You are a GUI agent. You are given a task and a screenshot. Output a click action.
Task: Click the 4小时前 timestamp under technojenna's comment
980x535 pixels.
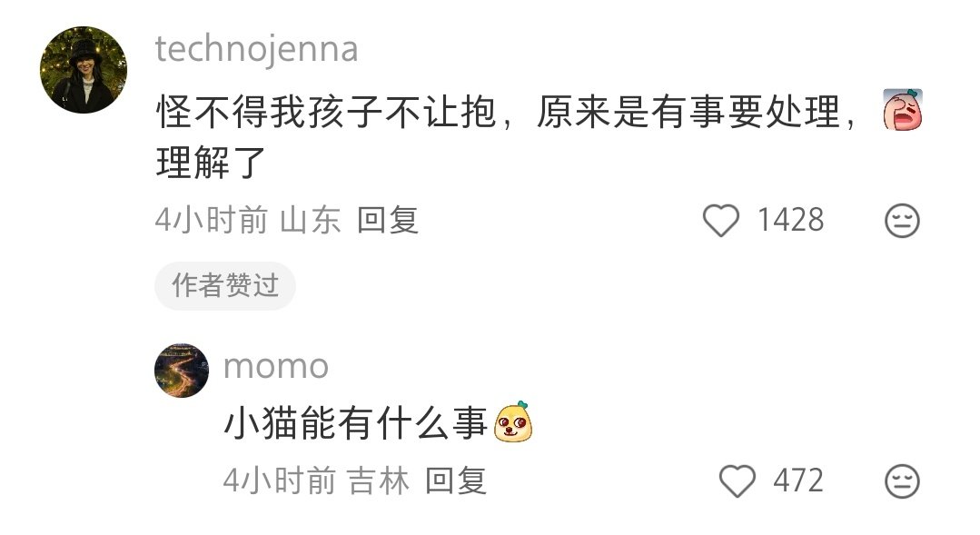(212, 220)
